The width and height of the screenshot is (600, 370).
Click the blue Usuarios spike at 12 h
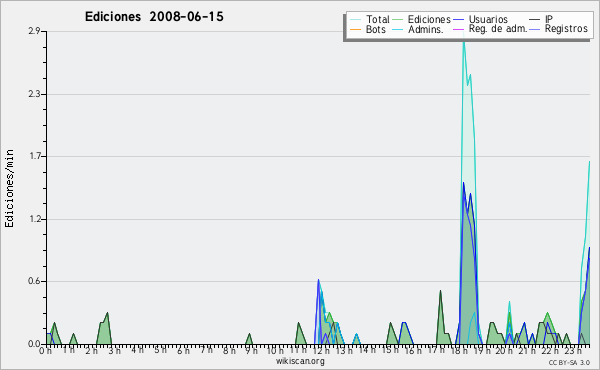coord(318,281)
